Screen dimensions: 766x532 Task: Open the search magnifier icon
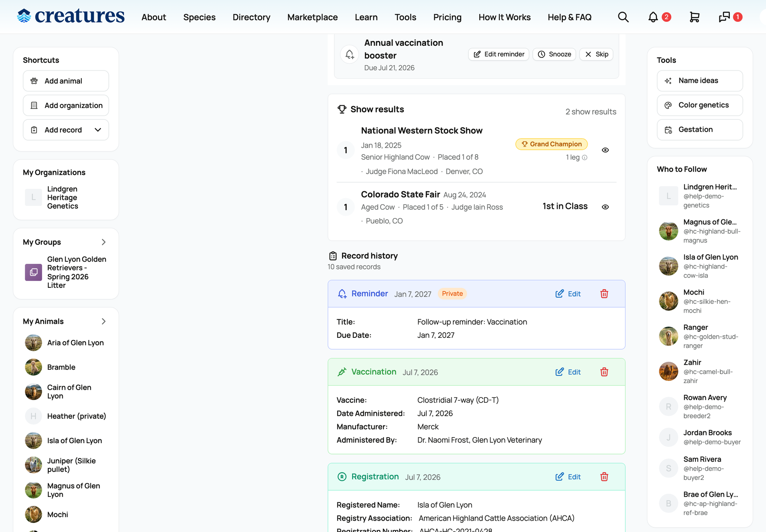click(x=623, y=17)
